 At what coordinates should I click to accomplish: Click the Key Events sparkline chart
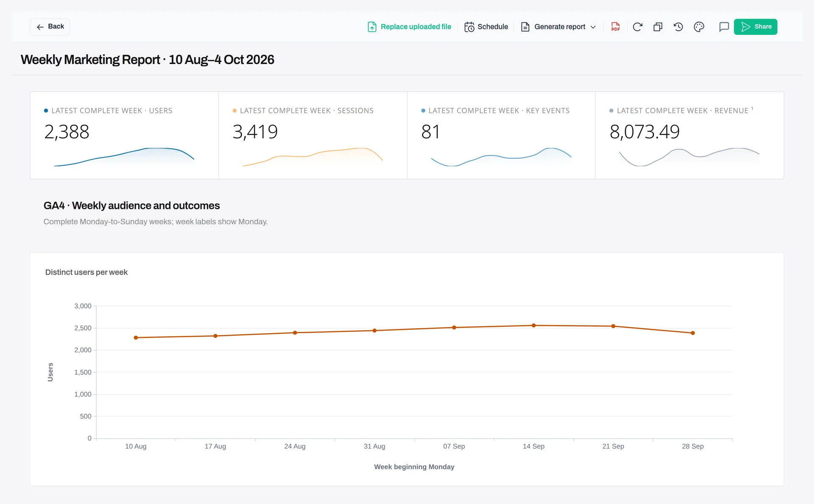(x=501, y=157)
